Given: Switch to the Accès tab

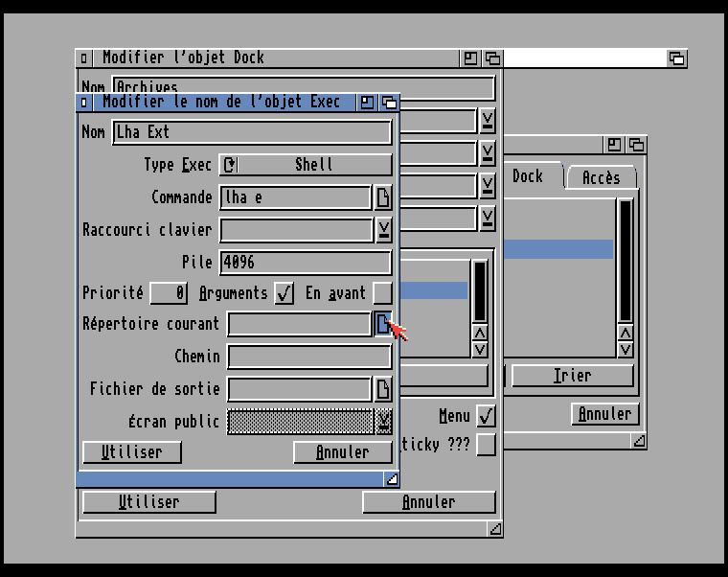Looking at the screenshot, I should [x=601, y=177].
